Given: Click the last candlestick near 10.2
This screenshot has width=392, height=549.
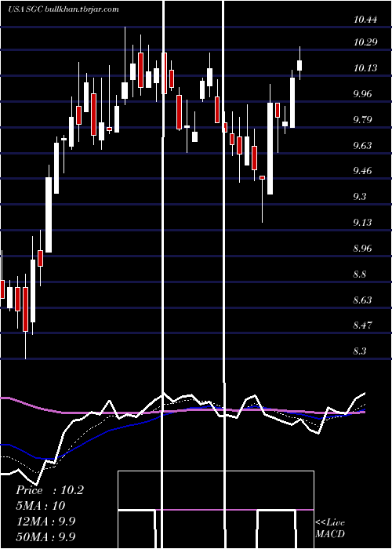Looking at the screenshot, I should pyautogui.click(x=299, y=64).
